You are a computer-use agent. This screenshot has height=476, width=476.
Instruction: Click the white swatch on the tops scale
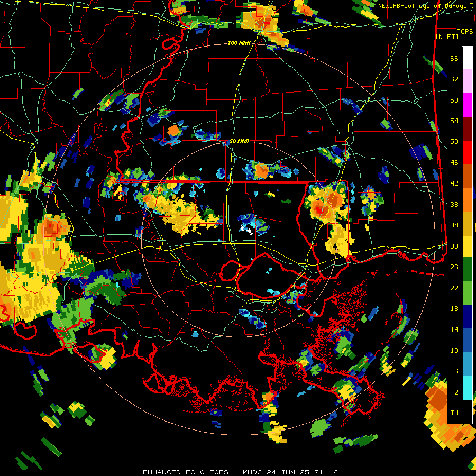tap(467, 58)
